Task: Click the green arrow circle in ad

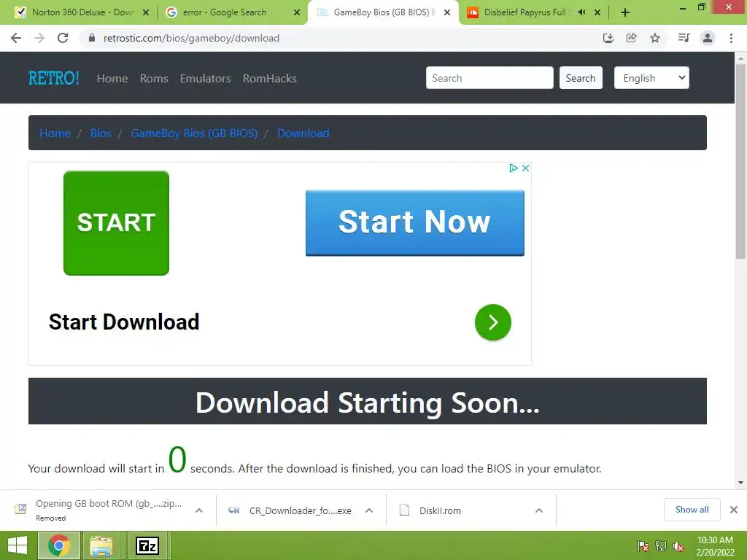Action: click(x=493, y=322)
